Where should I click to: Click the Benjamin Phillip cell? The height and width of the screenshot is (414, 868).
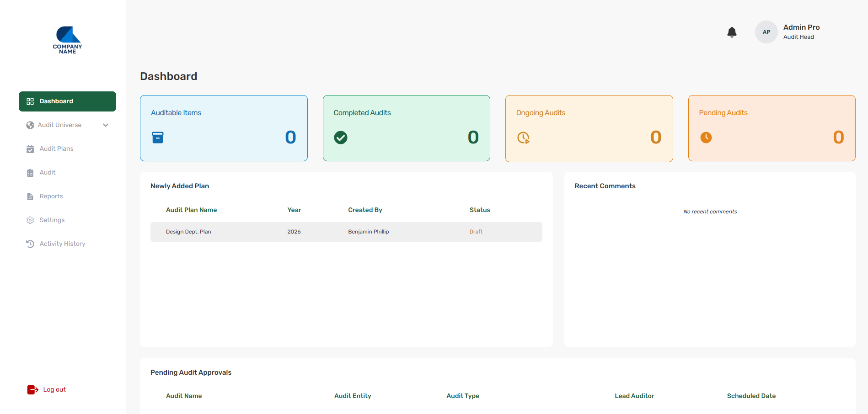(369, 232)
